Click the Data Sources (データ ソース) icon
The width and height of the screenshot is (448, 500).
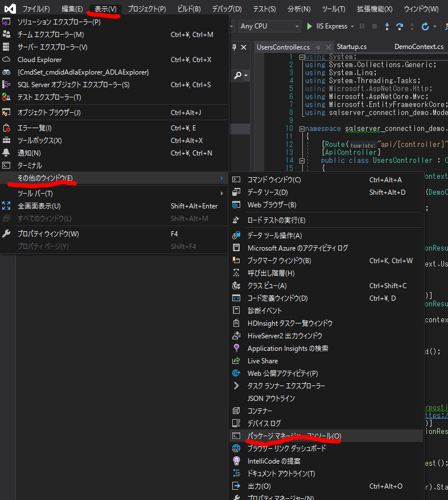236,192
